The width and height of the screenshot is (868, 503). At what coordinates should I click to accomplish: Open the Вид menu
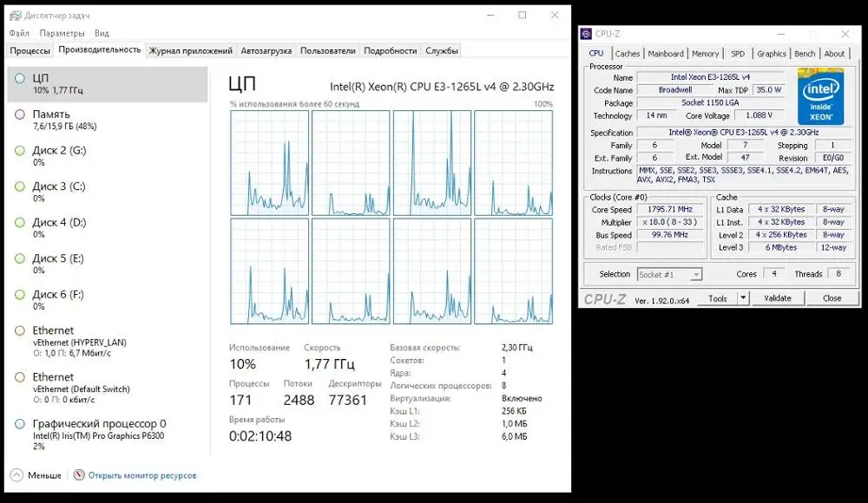pos(102,33)
